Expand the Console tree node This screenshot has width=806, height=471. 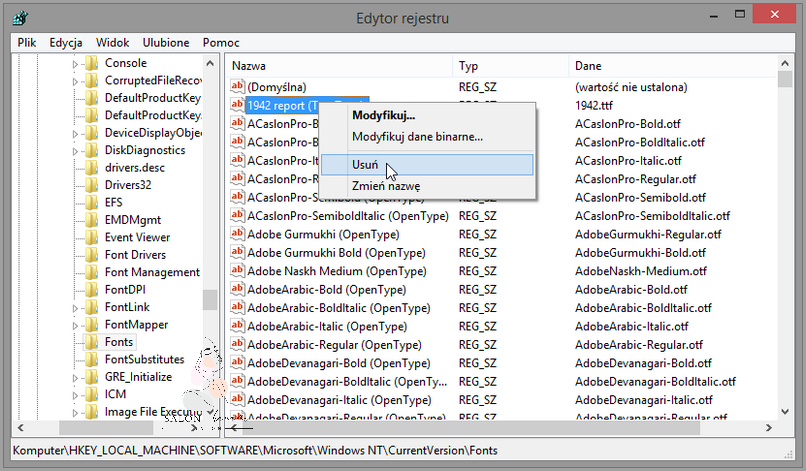coord(74,63)
